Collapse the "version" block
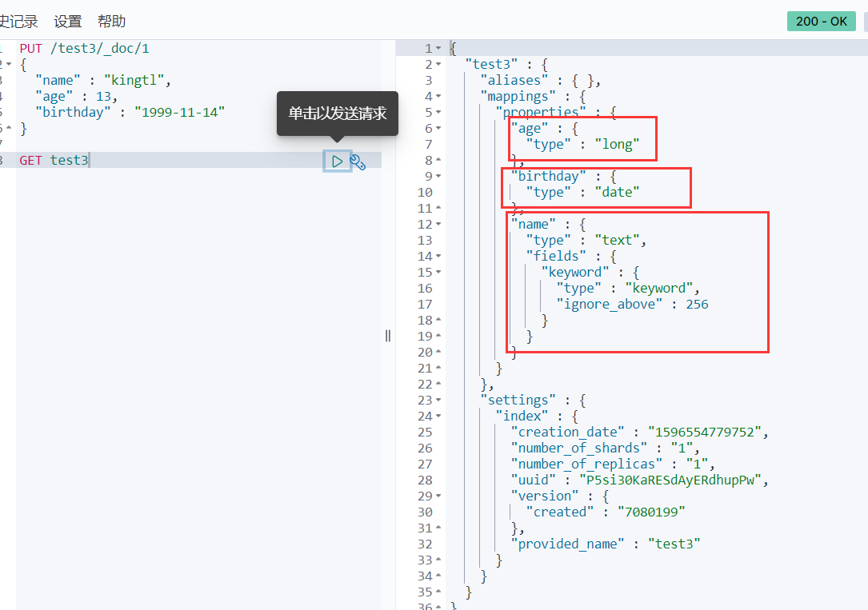The height and width of the screenshot is (610, 868). (438, 496)
